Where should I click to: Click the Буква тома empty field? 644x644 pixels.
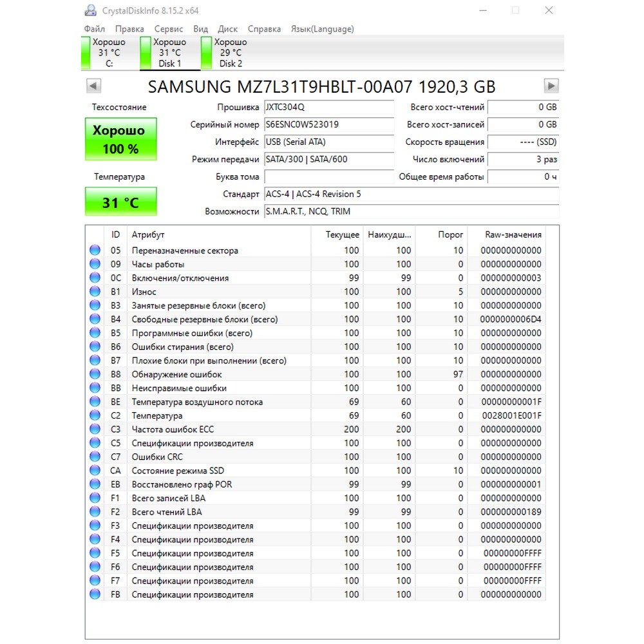pos(329,176)
